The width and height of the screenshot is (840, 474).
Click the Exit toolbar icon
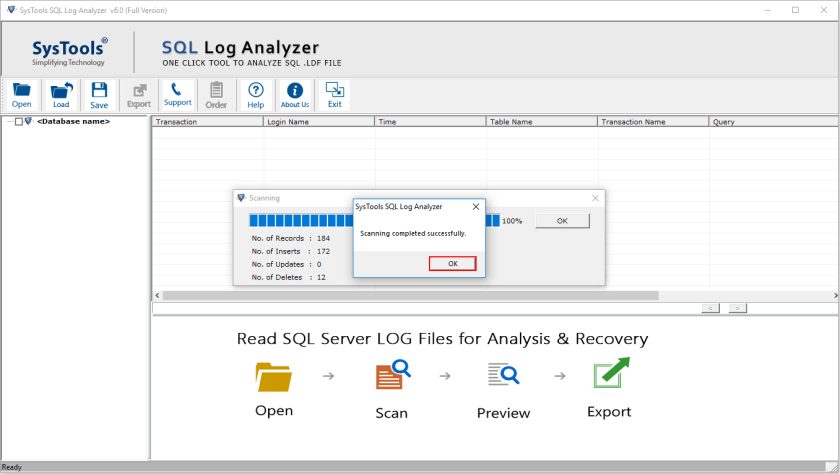[x=334, y=94]
